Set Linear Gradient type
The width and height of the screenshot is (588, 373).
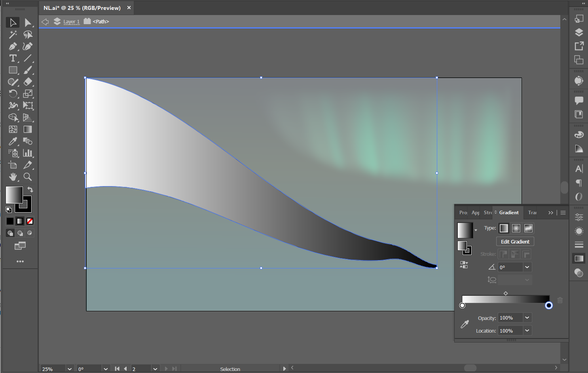(x=504, y=228)
